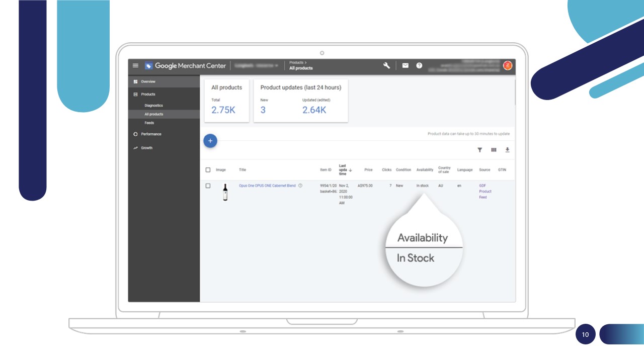Click the Title column header
Viewport: 644px width, 362px height.
pyautogui.click(x=243, y=170)
